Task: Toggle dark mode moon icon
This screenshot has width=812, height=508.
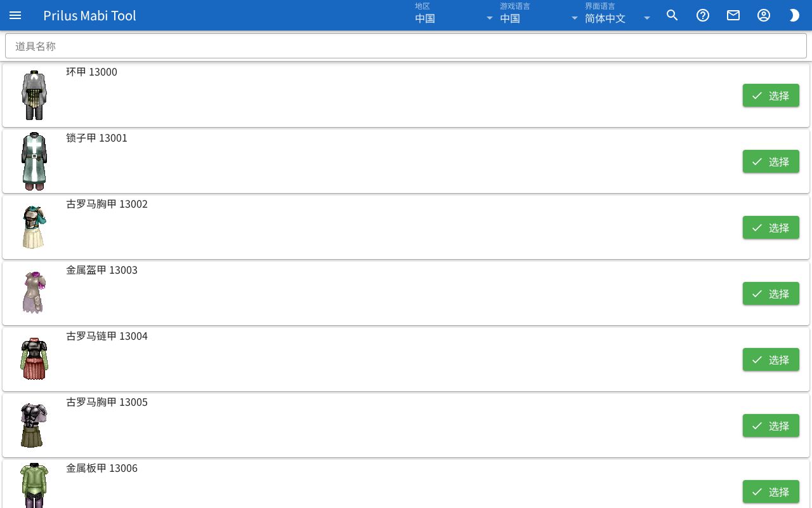Action: click(794, 15)
